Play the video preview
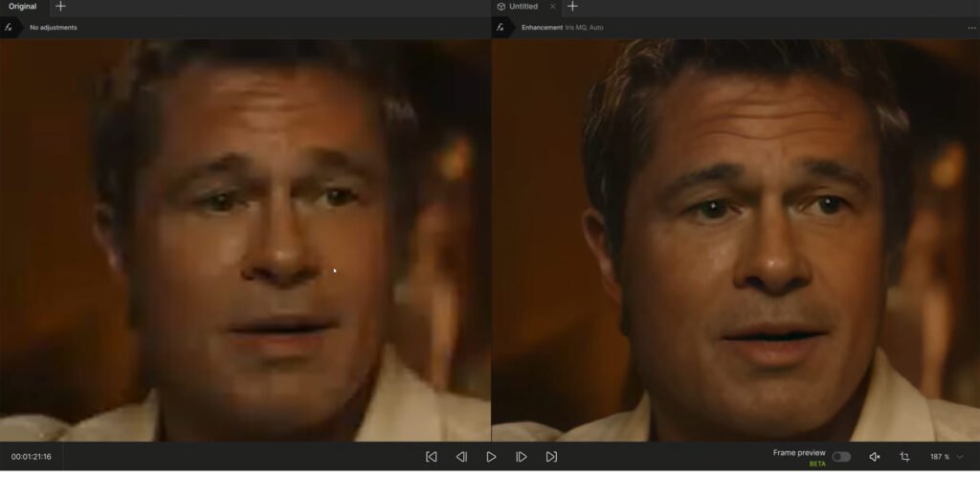Screen dimensions: 980x478 [x=491, y=457]
